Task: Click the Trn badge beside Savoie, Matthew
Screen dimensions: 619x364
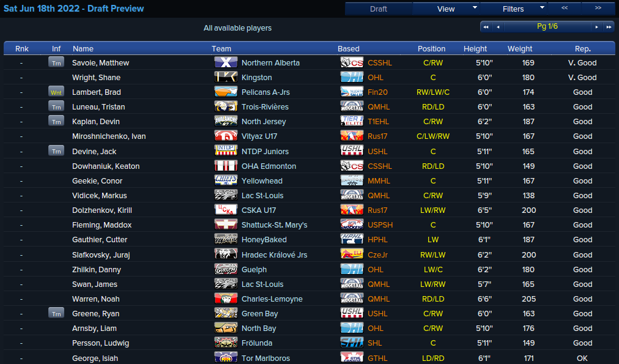Action: coord(56,62)
